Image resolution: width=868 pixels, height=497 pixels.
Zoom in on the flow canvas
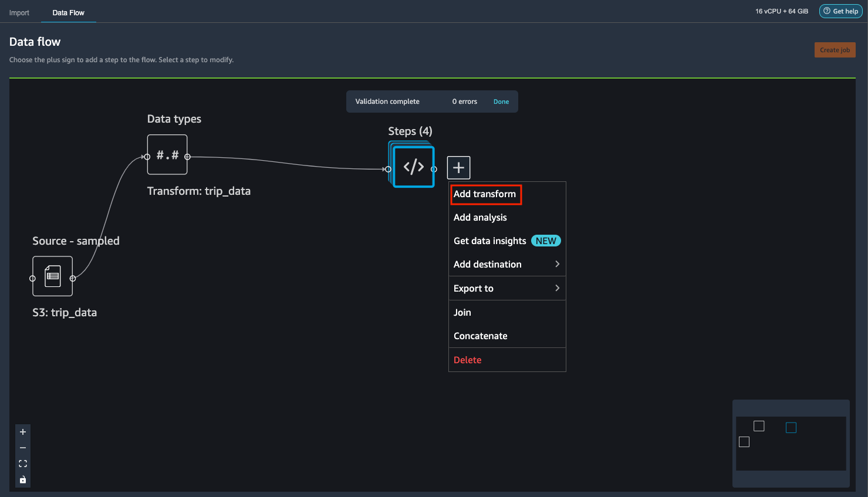click(x=23, y=432)
